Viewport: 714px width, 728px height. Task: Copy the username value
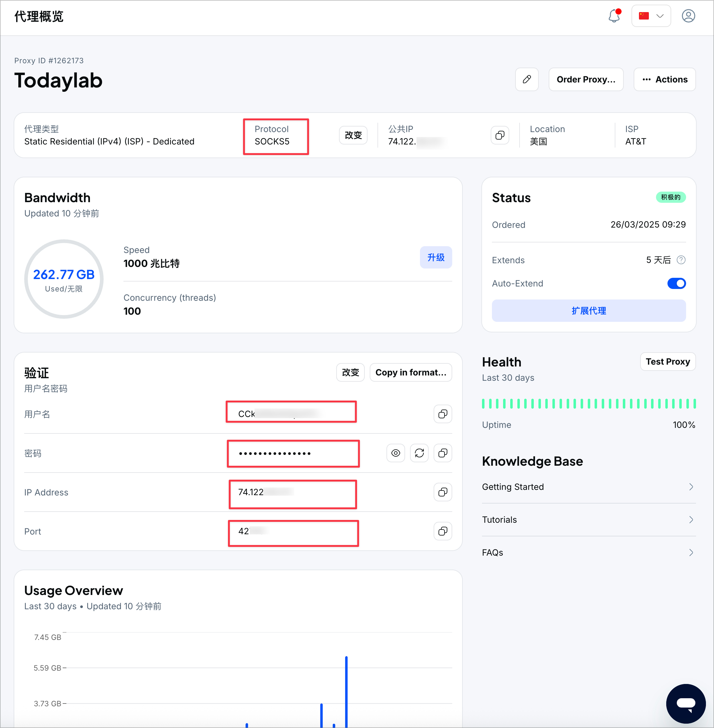(x=443, y=414)
